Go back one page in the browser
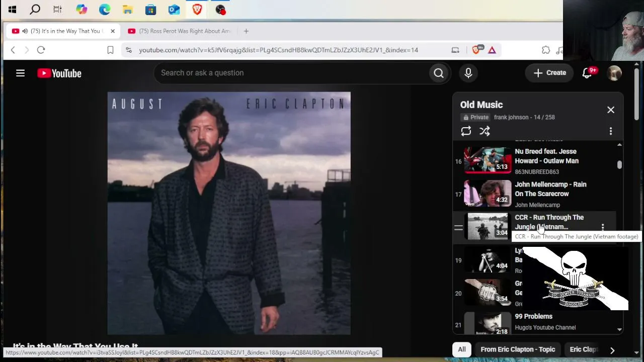Image resolution: width=644 pixels, height=362 pixels. (x=13, y=50)
